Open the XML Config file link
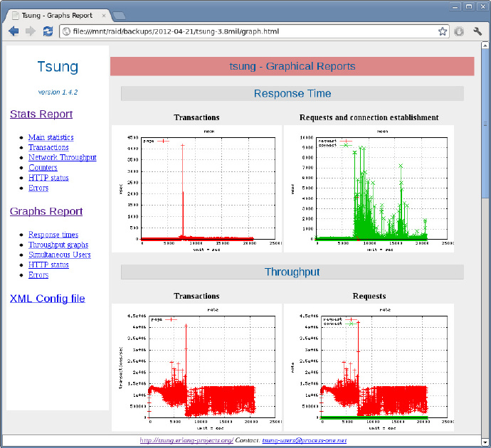The height and width of the screenshot is (448, 491). pyautogui.click(x=47, y=299)
